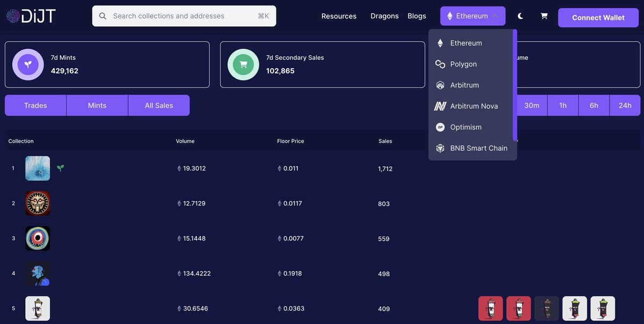Viewport: 644px width, 324px height.
Task: Sort by Sales column header
Action: pyautogui.click(x=385, y=141)
